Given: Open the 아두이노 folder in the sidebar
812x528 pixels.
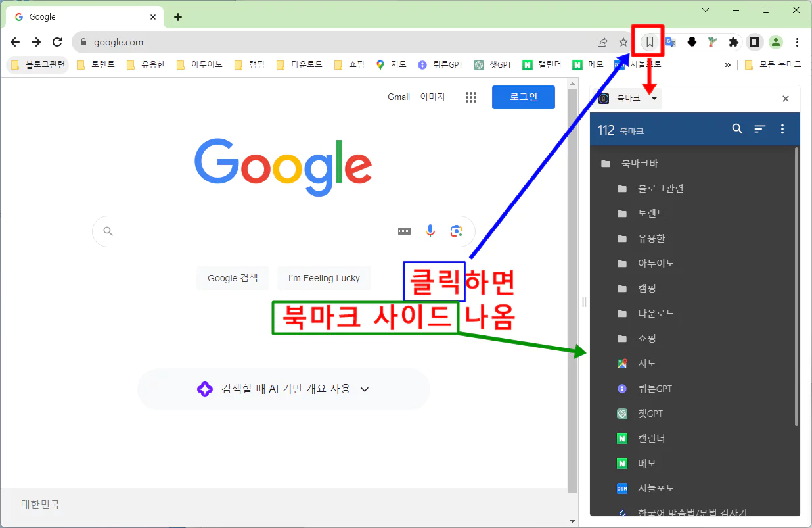Looking at the screenshot, I should (692, 264).
